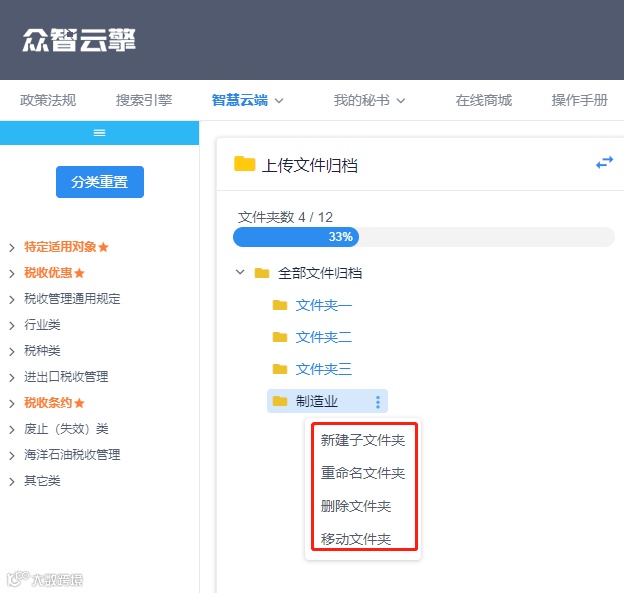The image size is (624, 593).
Task: Click the 特定适用对象 category label
Action: (60, 247)
